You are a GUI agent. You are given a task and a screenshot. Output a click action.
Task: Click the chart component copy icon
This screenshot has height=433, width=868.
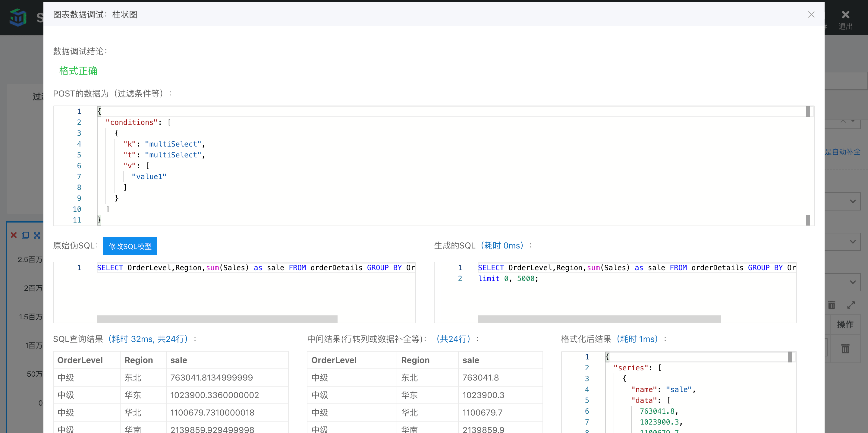[26, 235]
